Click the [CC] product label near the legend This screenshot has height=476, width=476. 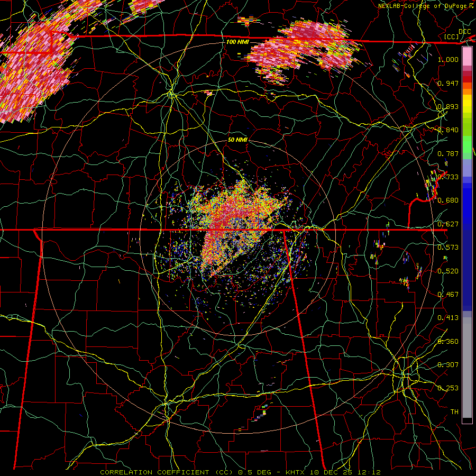point(452,36)
